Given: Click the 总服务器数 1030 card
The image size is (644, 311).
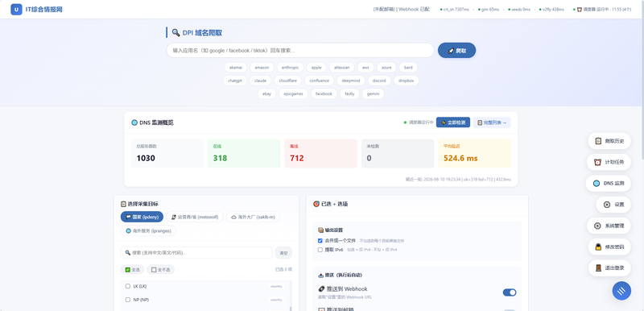Looking at the screenshot, I should (167, 153).
